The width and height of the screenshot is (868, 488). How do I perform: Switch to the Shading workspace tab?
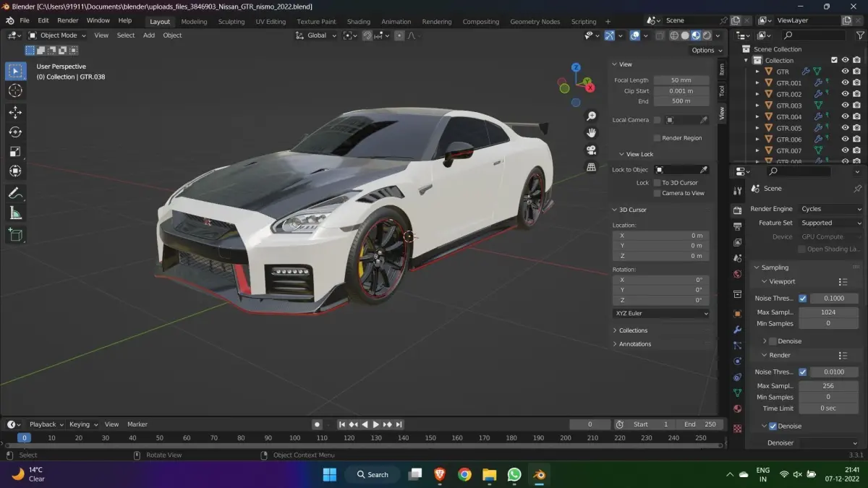tap(359, 22)
